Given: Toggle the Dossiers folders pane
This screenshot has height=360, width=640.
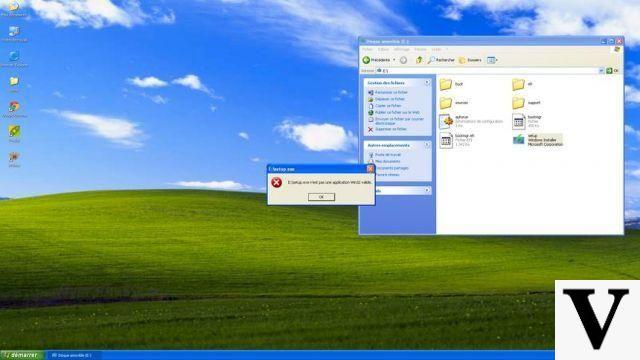Looking at the screenshot, I should point(470,60).
